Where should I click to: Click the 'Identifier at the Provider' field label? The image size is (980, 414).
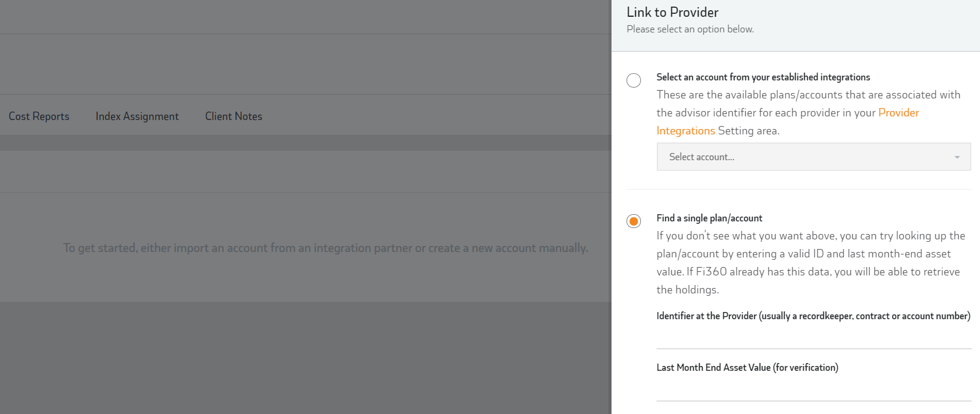tap(813, 316)
